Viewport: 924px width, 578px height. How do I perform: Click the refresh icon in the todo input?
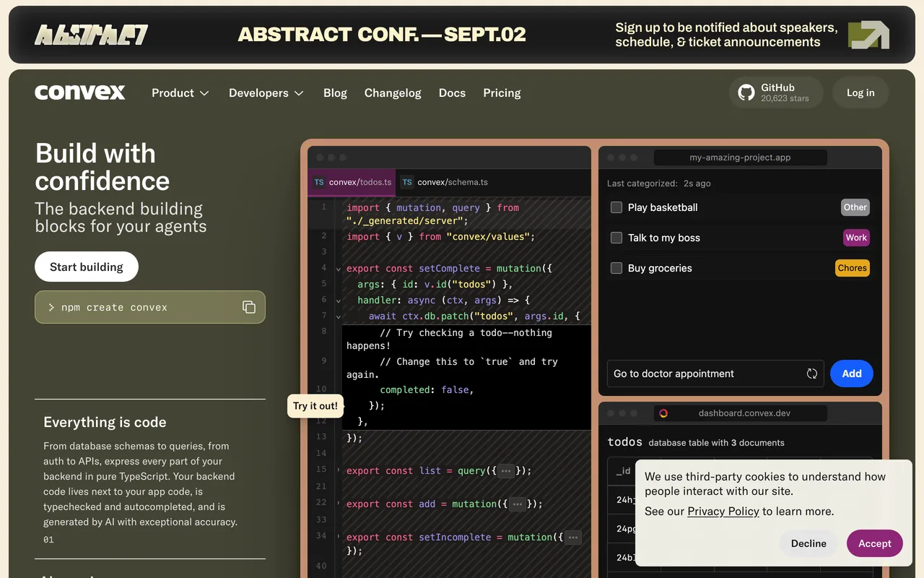(812, 374)
